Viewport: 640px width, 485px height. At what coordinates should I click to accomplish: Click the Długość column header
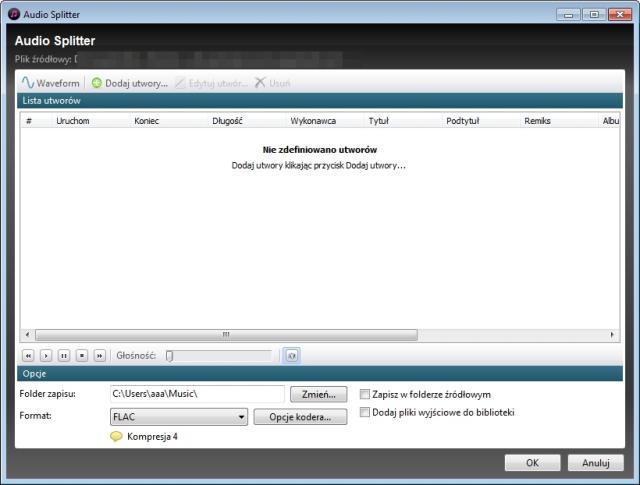[228, 121]
